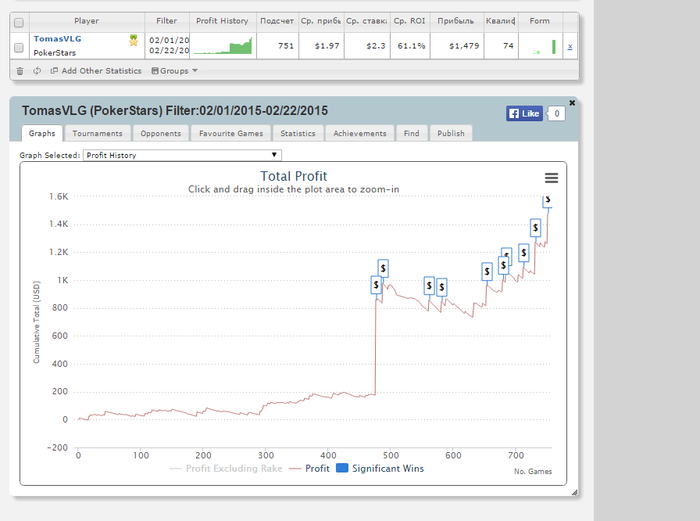Click the trash delete icon below the table

click(20, 71)
